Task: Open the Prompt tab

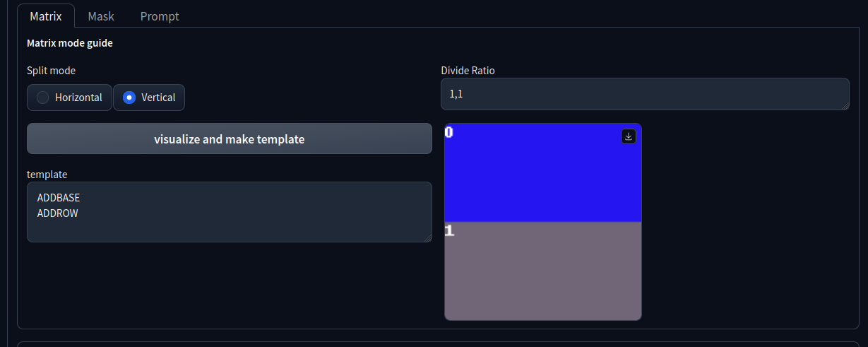Action: click(x=160, y=16)
